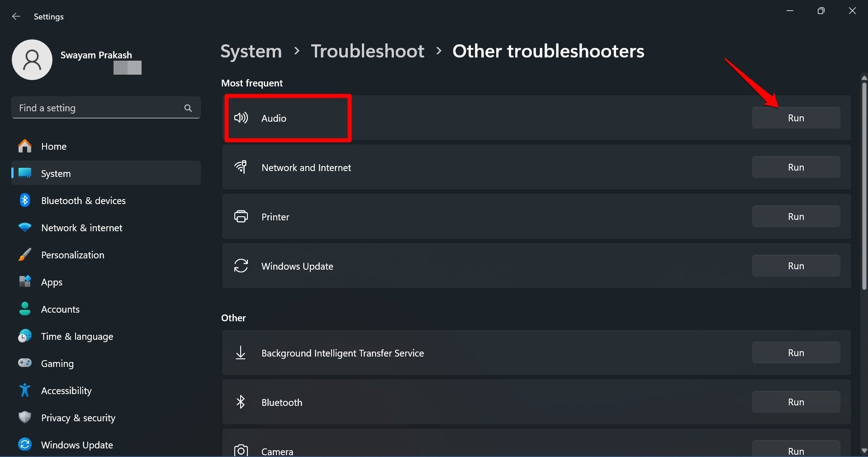Viewport: 868px width, 457px height.
Task: Click the Network and Internet Wi-Fi icon
Action: (241, 167)
